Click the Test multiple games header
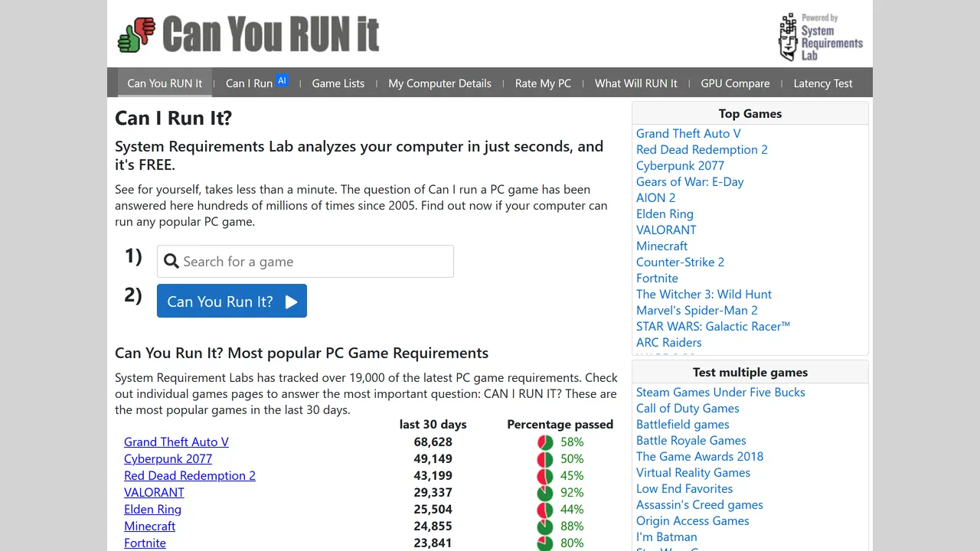This screenshot has width=980, height=551. 750,372
